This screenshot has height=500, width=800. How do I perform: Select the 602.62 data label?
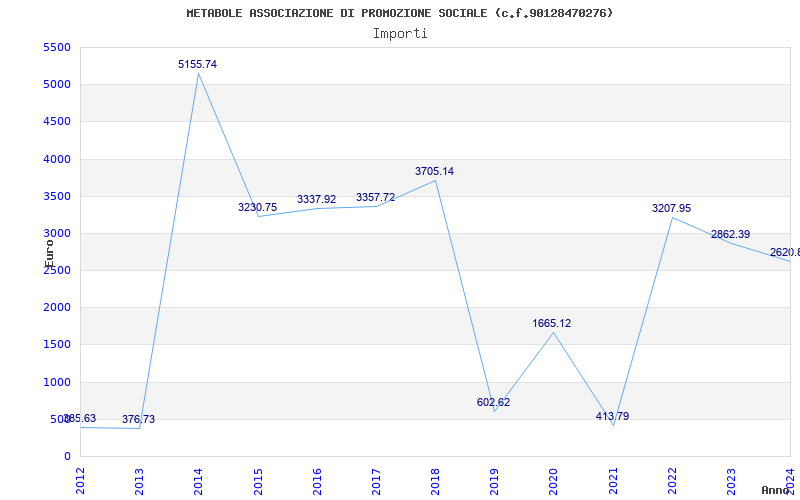(x=493, y=402)
